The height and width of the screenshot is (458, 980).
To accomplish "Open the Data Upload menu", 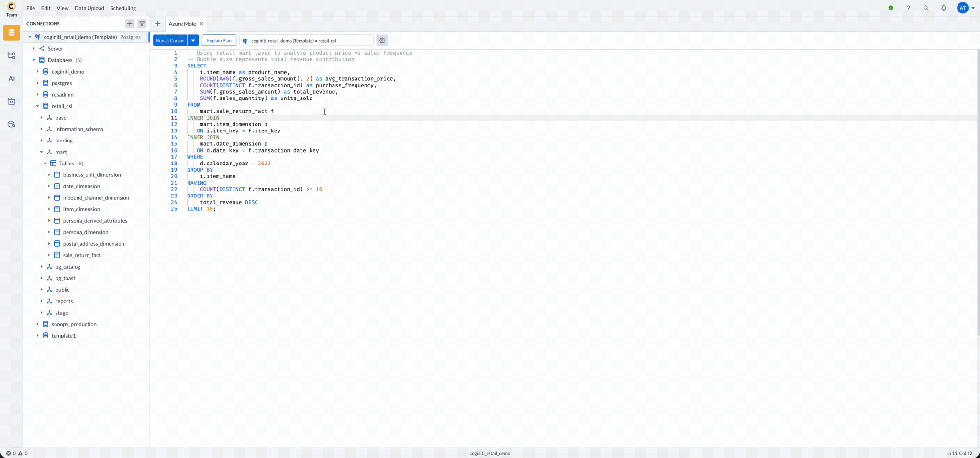I will (89, 8).
